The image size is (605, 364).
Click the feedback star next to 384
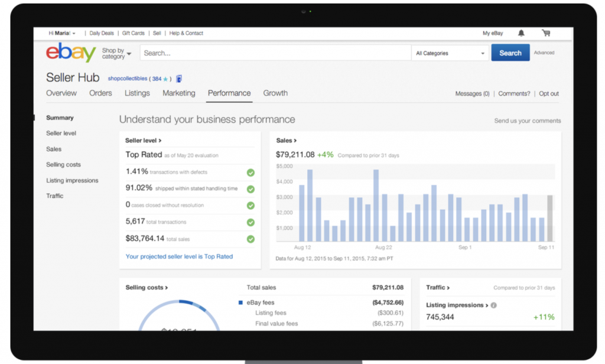[x=165, y=79]
